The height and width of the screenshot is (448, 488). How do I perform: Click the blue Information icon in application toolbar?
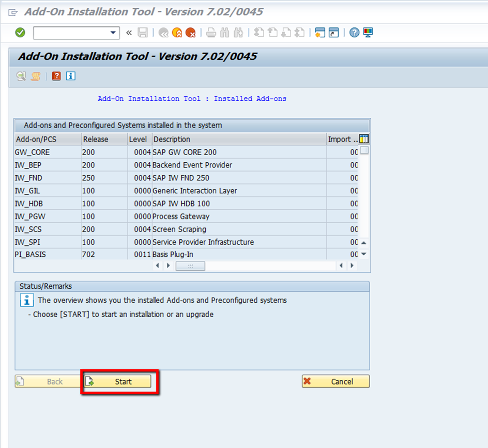tap(71, 76)
